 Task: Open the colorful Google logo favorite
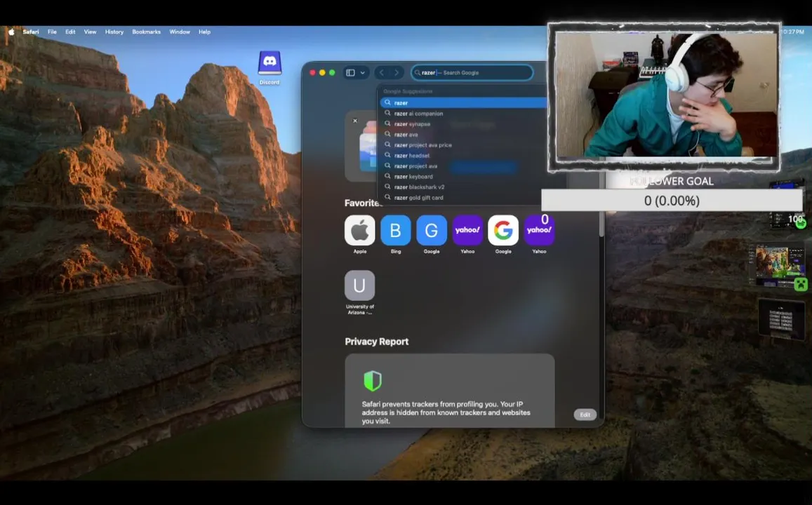click(503, 230)
